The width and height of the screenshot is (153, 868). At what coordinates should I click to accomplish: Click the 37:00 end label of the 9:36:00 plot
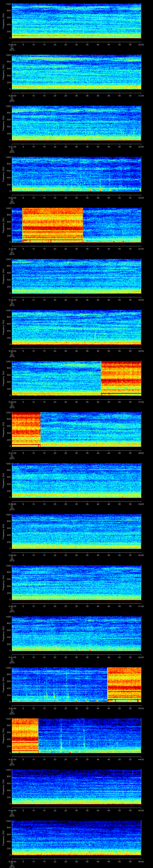(141, 402)
